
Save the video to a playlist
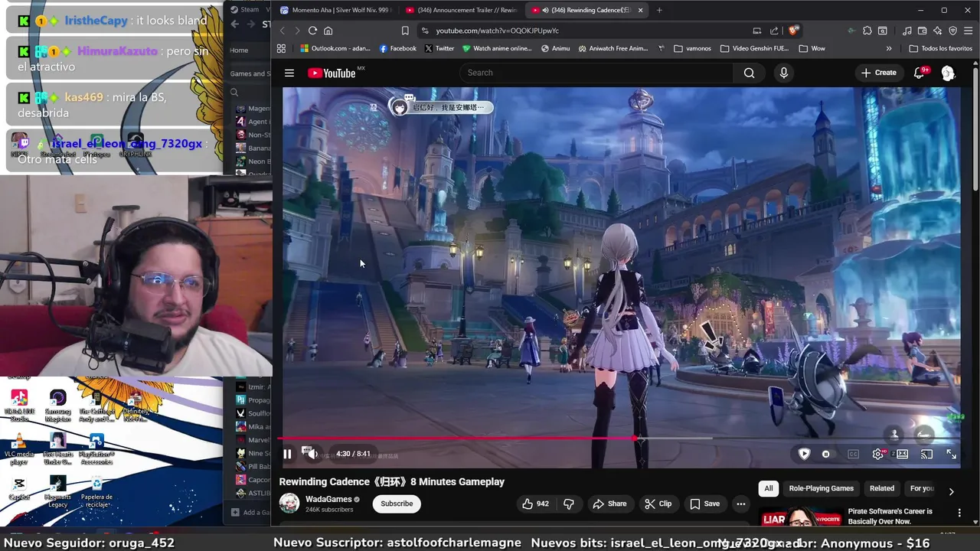tap(704, 504)
